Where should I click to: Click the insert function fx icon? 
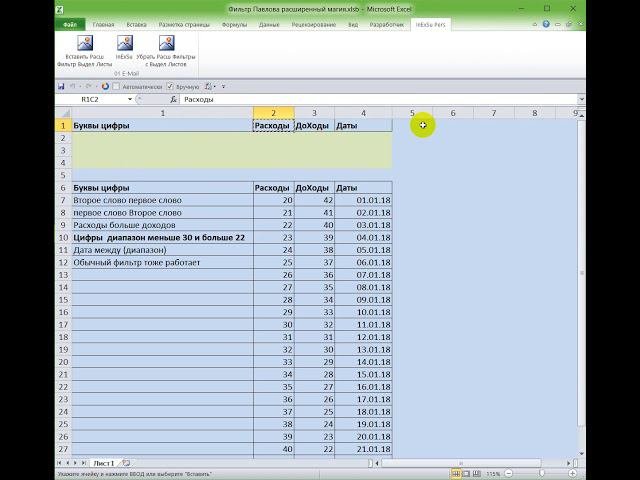(x=174, y=100)
